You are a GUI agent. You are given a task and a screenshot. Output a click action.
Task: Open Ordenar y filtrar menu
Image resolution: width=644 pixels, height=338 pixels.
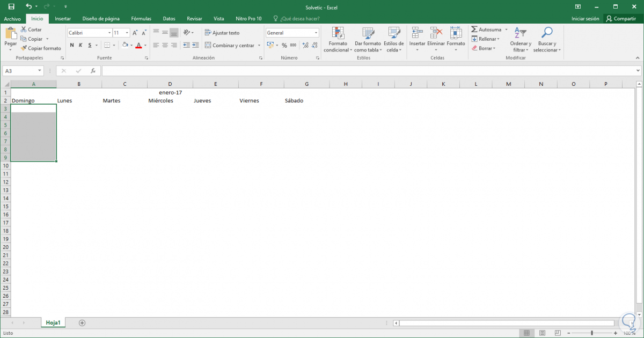click(520, 39)
